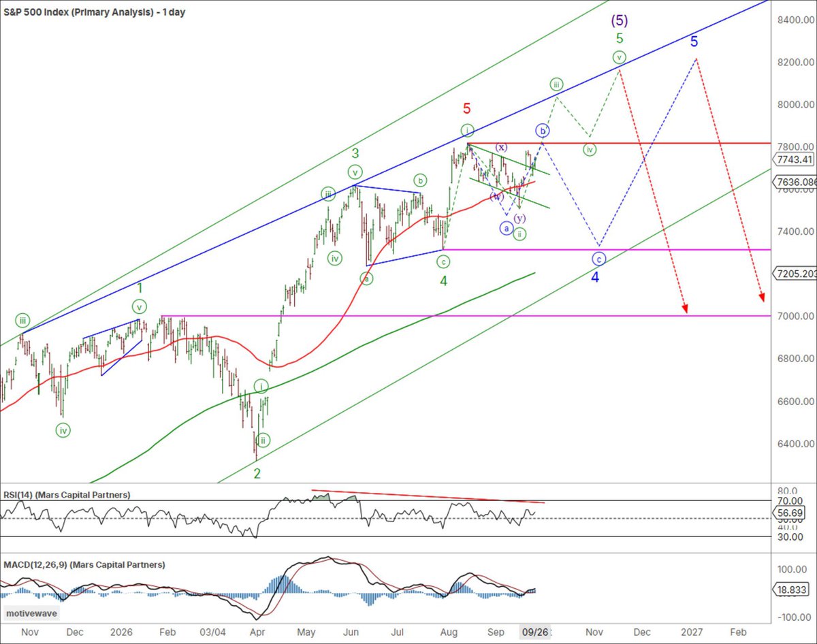This screenshot has width=817, height=644.
Task: Click the Aug label on the time axis
Action: pyautogui.click(x=449, y=632)
